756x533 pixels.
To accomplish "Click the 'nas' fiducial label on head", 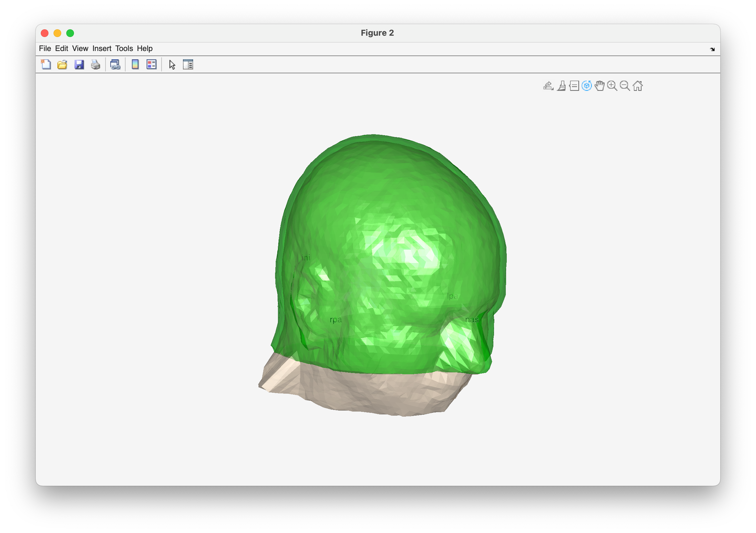I will tap(471, 319).
